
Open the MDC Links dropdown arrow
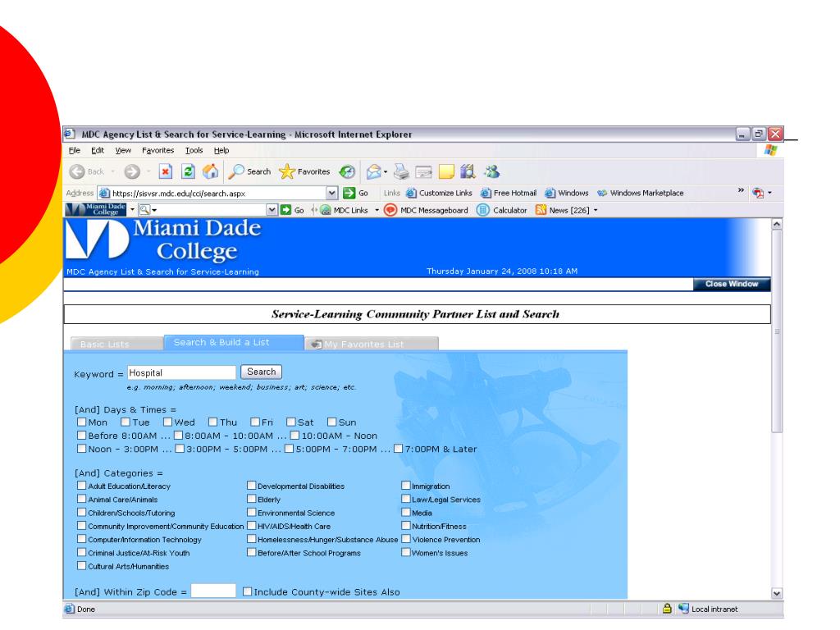click(377, 210)
